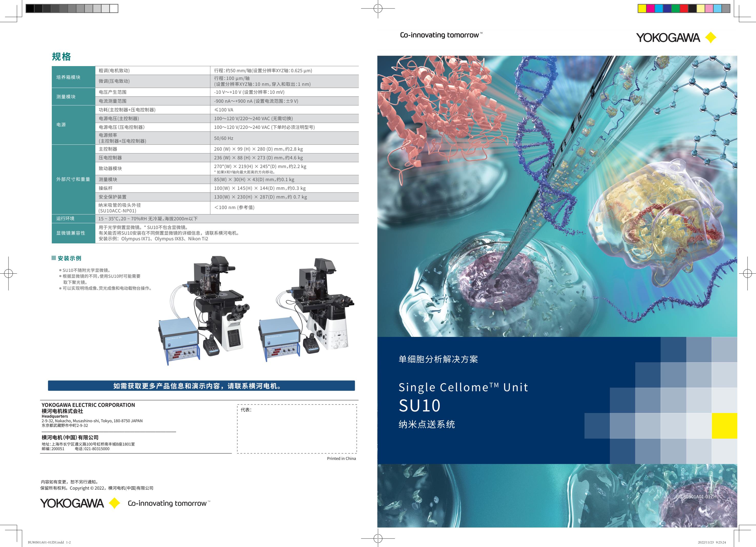Click the 15 ~ 35°C operating environment cell

(x=227, y=219)
